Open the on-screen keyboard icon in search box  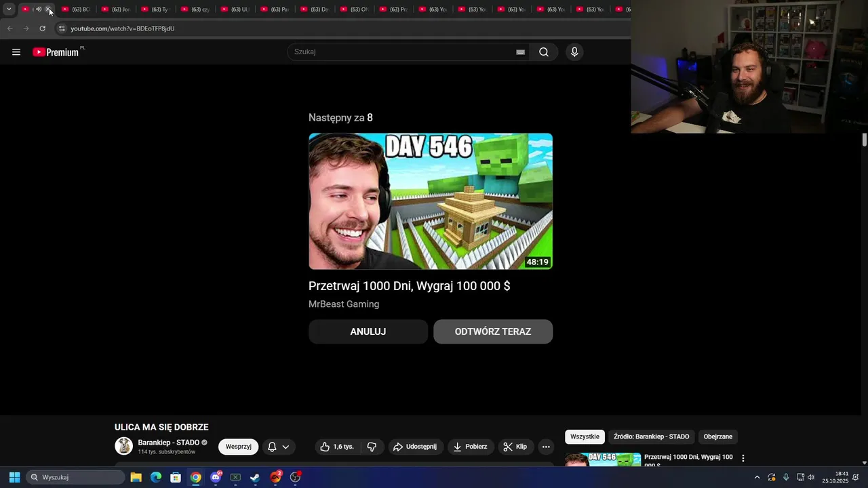click(x=520, y=52)
